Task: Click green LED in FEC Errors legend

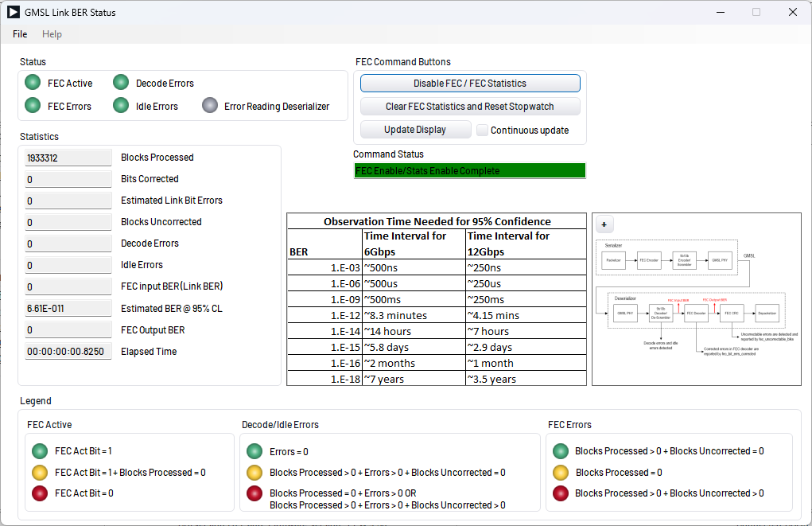Action: coord(561,451)
